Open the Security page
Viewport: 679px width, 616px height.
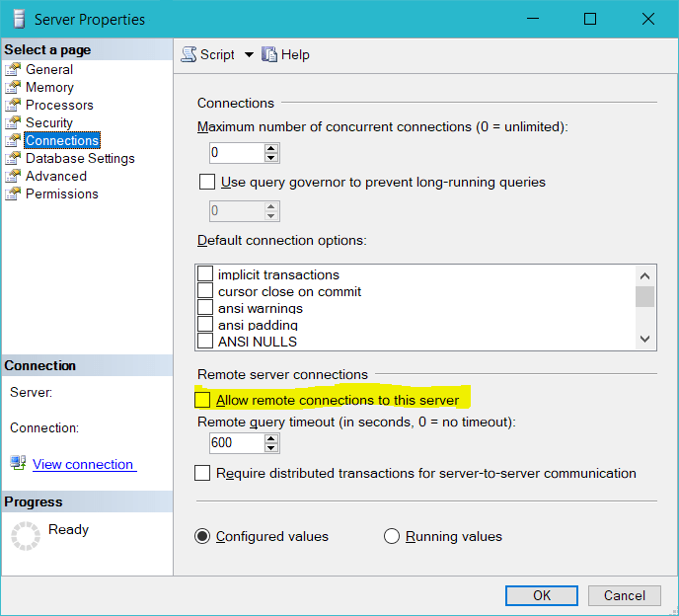tap(49, 122)
